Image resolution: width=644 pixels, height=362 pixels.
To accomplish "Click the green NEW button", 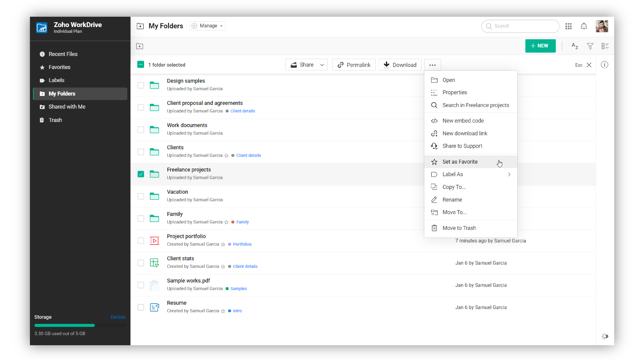I will point(540,46).
